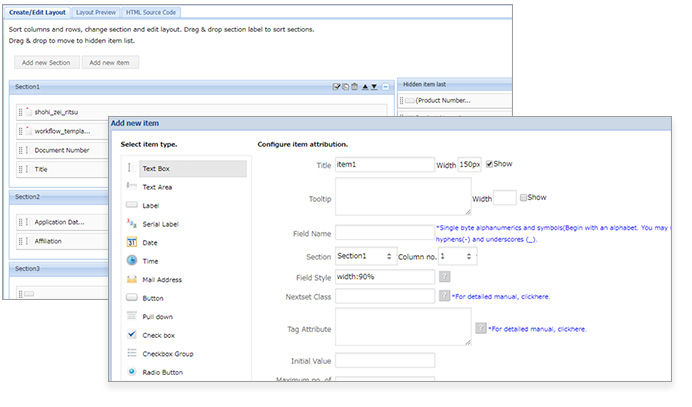
Task: Open the Nextset Class help icon
Action: click(444, 296)
